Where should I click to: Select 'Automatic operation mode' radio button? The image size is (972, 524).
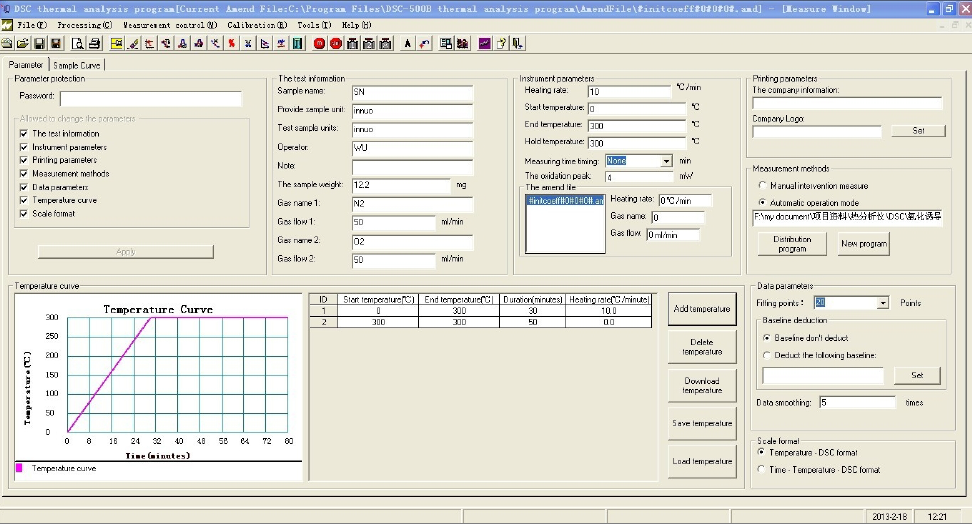click(x=762, y=203)
